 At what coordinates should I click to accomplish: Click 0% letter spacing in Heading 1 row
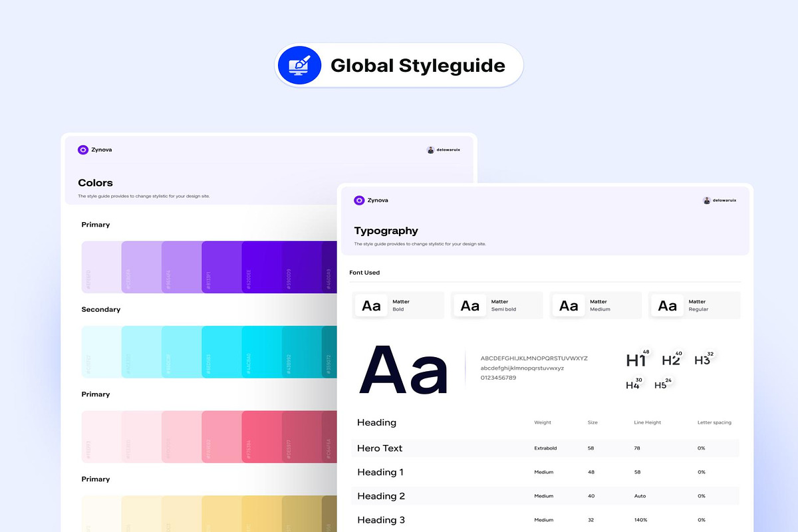[x=702, y=472]
